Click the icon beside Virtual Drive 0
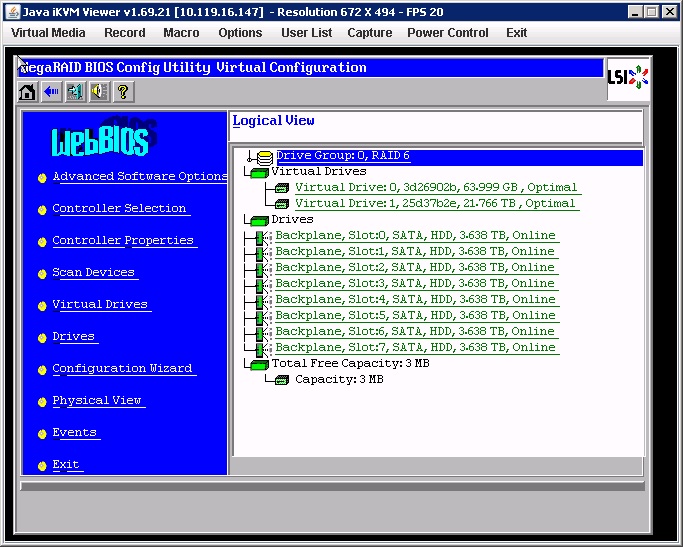The width and height of the screenshot is (683, 547). [x=282, y=188]
